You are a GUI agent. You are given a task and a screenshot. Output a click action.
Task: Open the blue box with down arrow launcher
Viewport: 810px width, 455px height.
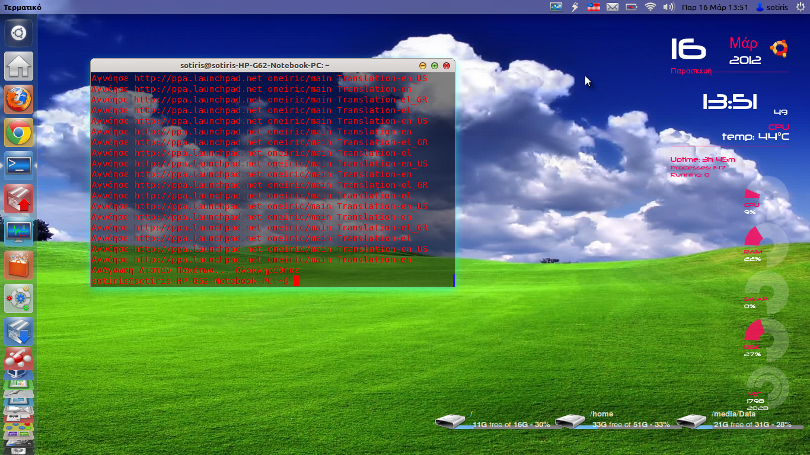[x=19, y=331]
